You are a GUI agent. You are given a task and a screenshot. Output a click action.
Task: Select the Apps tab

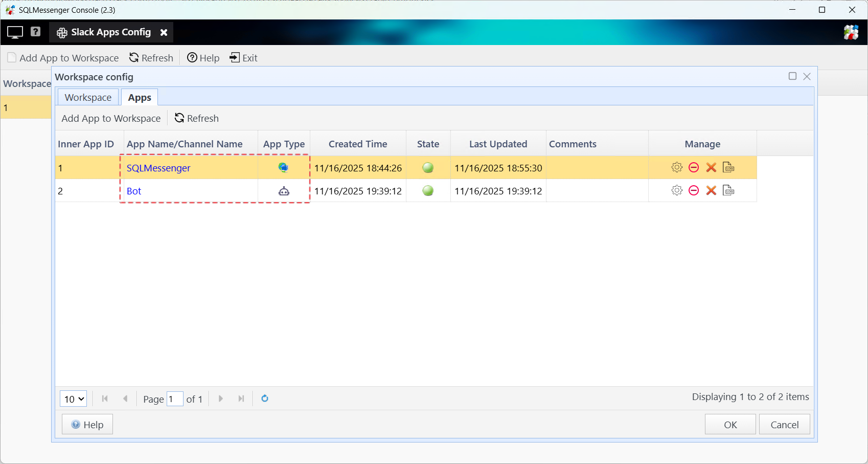[x=139, y=97]
